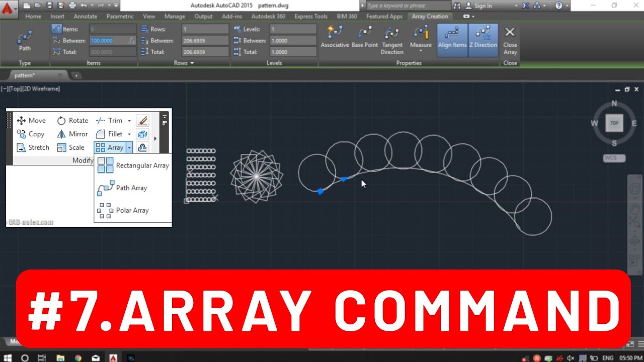Click the Trim tool

pos(109,121)
